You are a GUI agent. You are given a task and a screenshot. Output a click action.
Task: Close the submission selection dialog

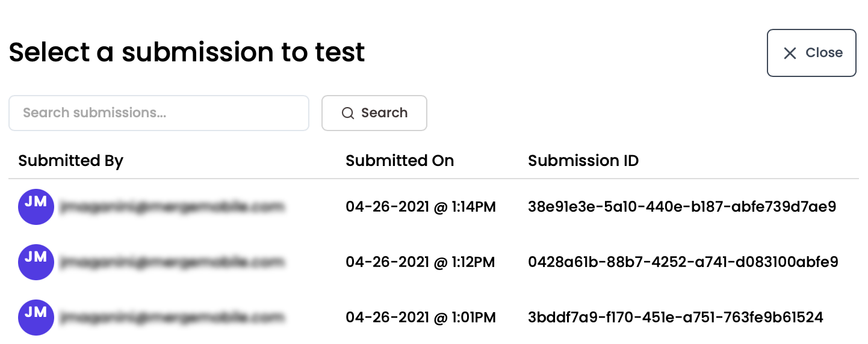click(811, 53)
